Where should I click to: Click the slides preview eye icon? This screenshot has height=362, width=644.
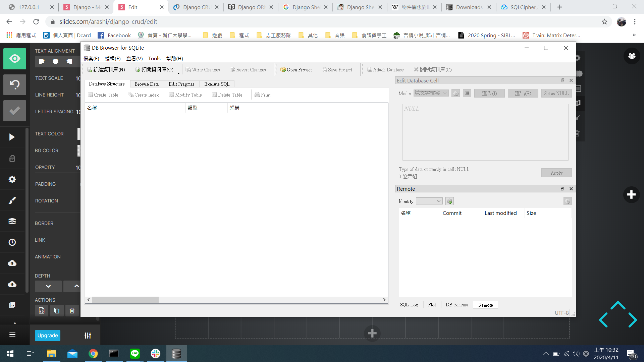(14, 59)
